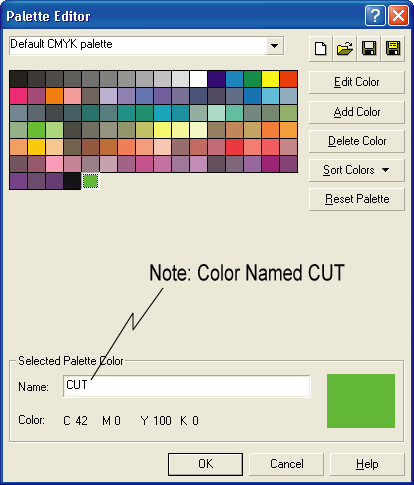
Task: Select the green CUT swatch in last row
Action: click(x=90, y=181)
